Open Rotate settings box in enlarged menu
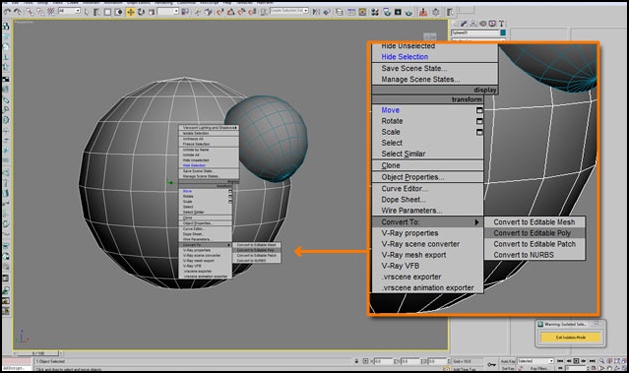The height and width of the screenshot is (373, 629). (479, 121)
